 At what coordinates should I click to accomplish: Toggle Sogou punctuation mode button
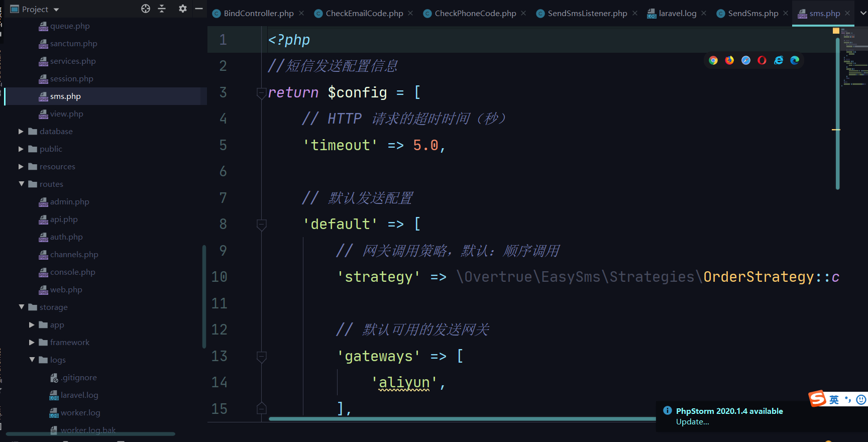(848, 400)
